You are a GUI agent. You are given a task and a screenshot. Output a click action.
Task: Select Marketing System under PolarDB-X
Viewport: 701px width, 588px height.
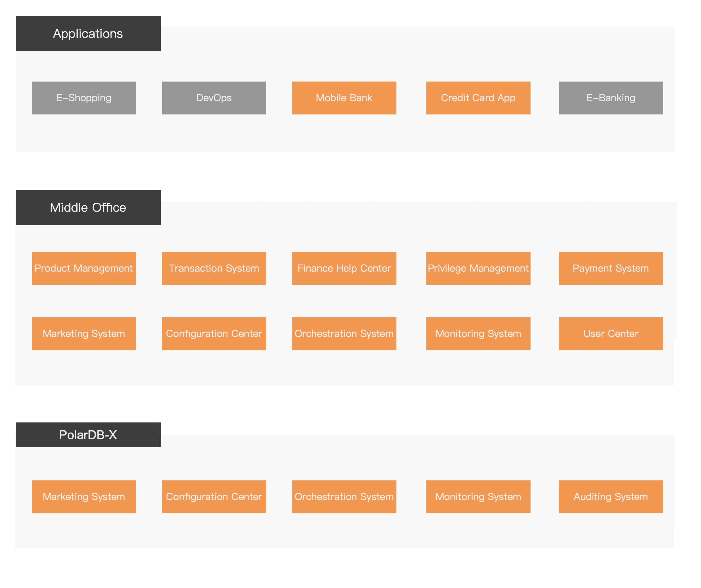pos(84,497)
